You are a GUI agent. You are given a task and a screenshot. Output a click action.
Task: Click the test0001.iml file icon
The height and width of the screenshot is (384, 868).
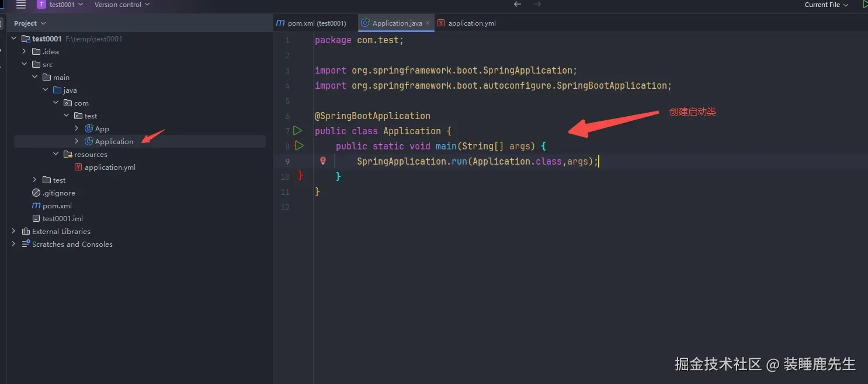pos(36,219)
